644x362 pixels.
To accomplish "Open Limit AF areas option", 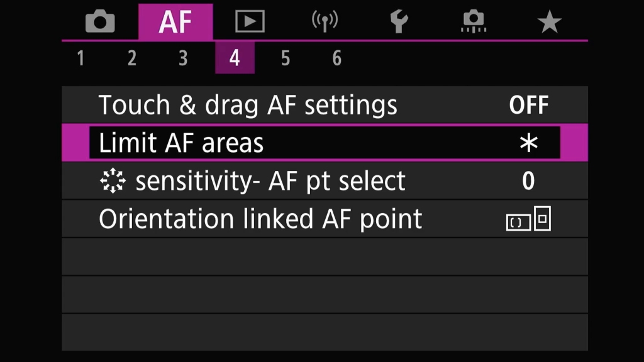I will click(325, 143).
